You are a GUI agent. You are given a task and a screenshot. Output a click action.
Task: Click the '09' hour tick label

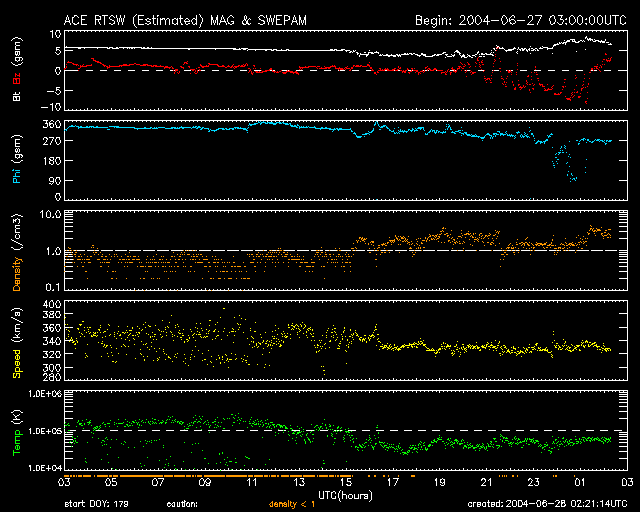[x=205, y=483]
